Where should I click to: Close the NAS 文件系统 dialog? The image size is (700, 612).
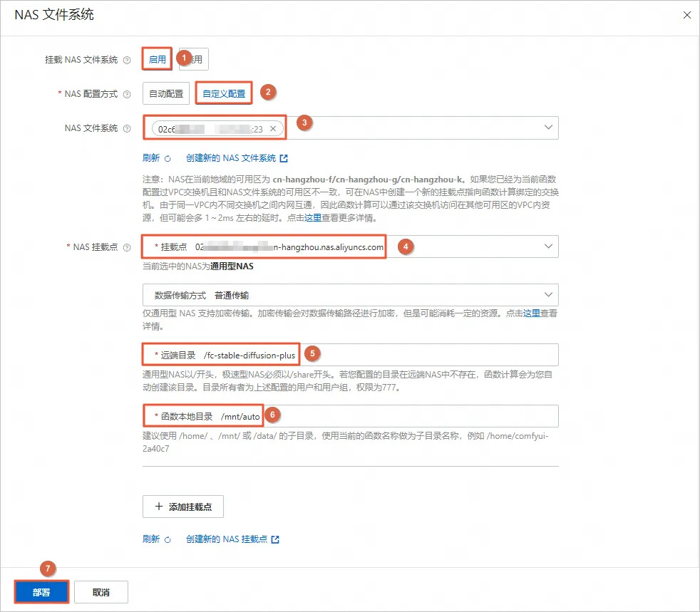[686, 15]
